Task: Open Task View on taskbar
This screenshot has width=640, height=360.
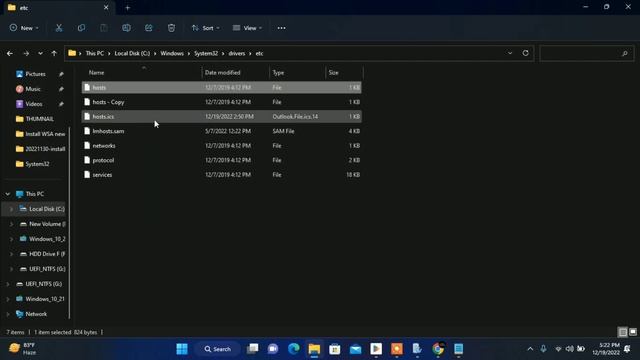Action: click(253, 349)
